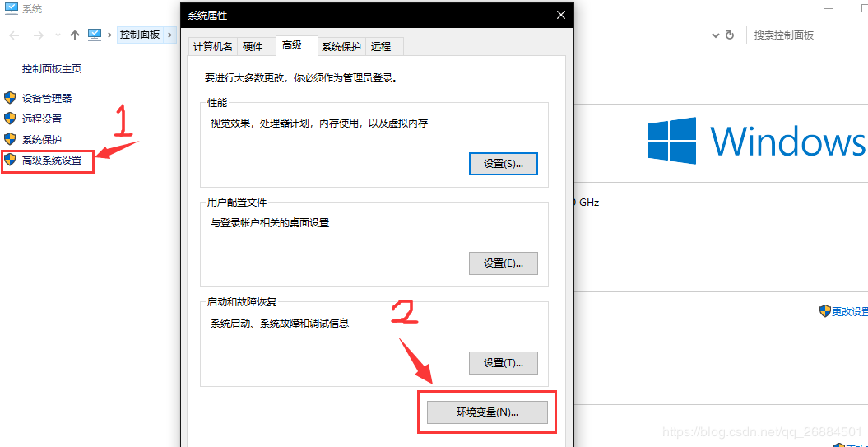Click the computer icon in address bar
Viewport: 868px width, 447px height.
pos(95,35)
